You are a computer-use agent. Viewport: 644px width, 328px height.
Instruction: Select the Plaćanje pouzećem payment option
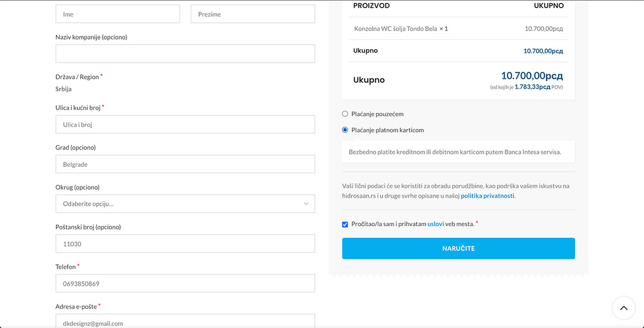point(345,114)
